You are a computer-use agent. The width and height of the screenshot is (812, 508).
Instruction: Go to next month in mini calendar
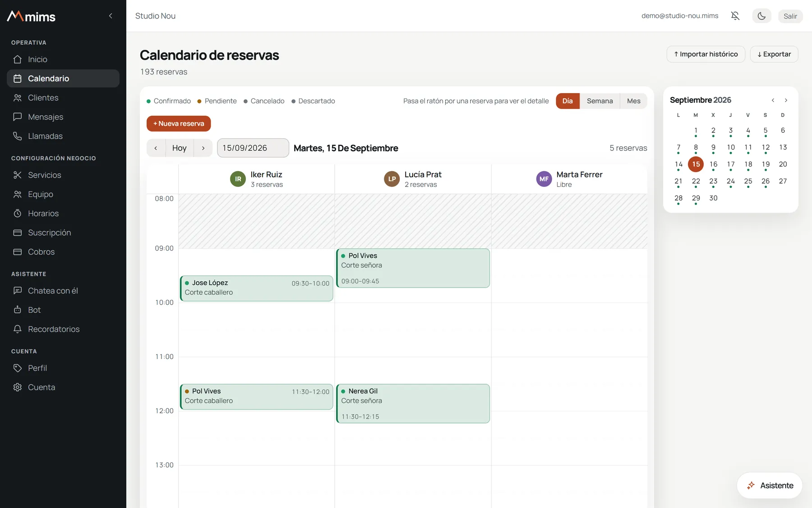click(x=786, y=100)
